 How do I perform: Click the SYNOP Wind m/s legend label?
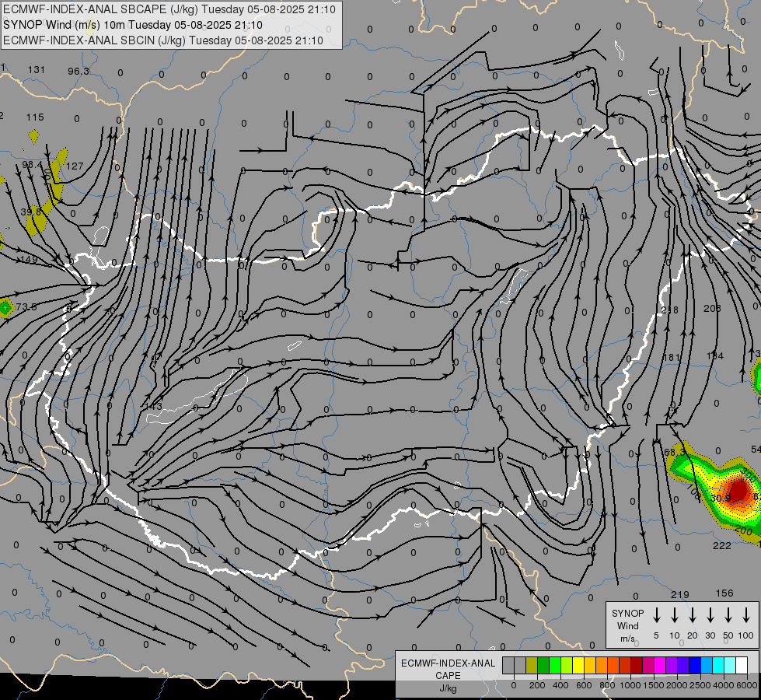pyautogui.click(x=627, y=625)
